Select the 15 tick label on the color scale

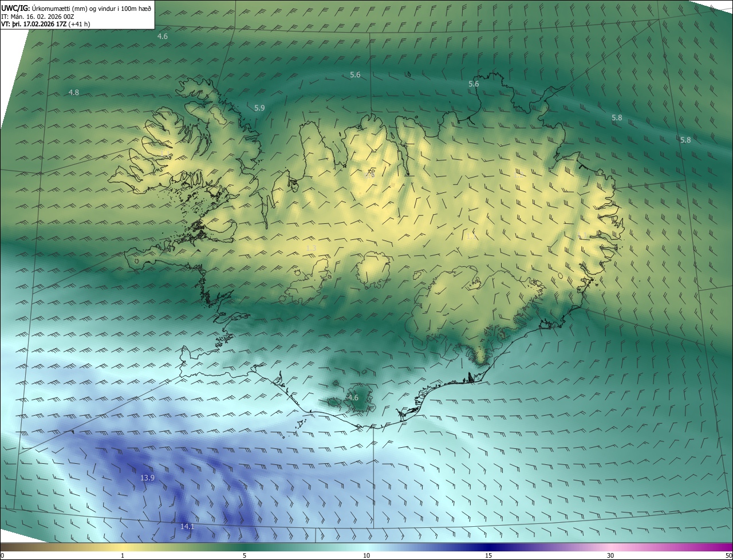click(488, 555)
